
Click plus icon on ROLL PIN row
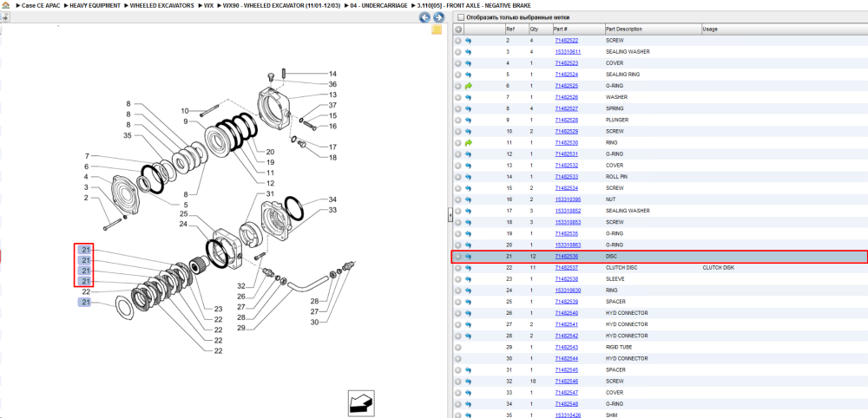point(457,177)
